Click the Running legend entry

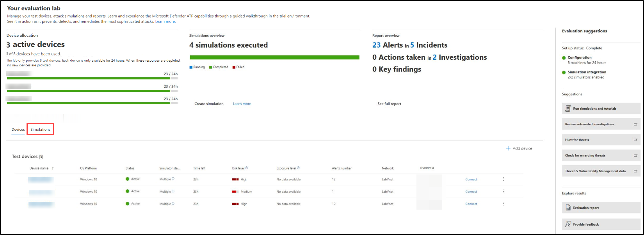tap(197, 67)
